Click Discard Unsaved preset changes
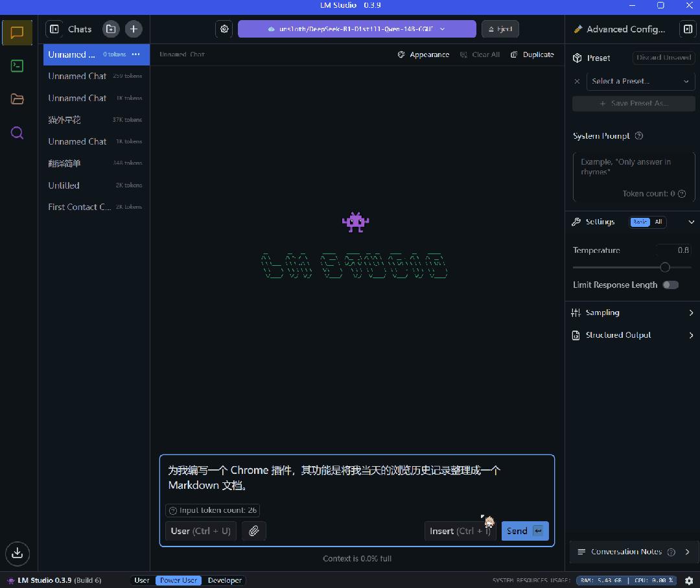This screenshot has height=588, width=700. (x=664, y=58)
